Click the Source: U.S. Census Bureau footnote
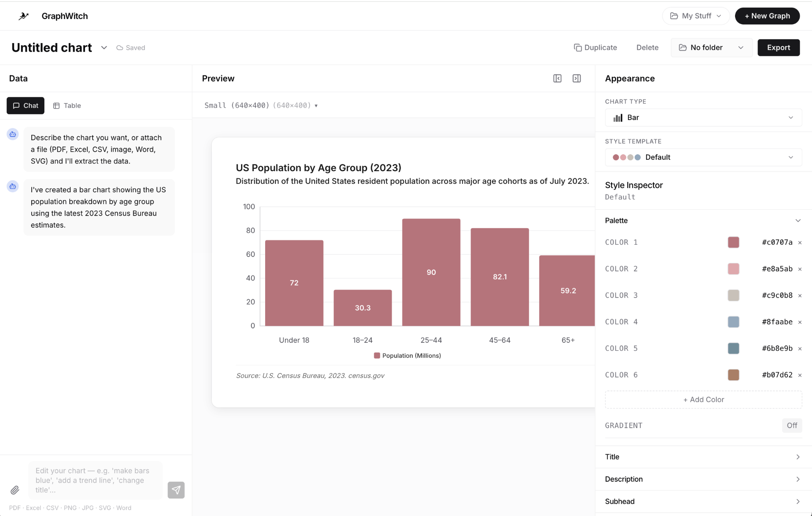The width and height of the screenshot is (812, 516). pos(310,376)
